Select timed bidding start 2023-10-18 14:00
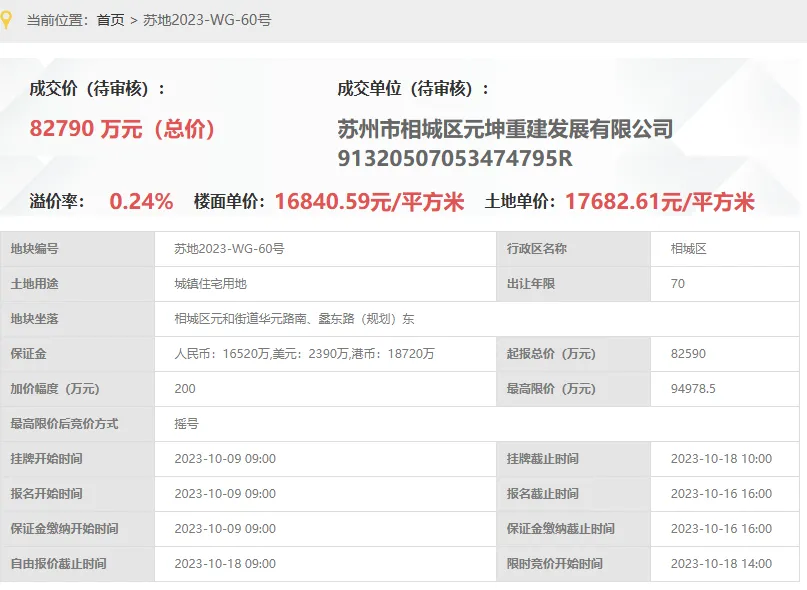The height and width of the screenshot is (590, 807). click(x=721, y=564)
